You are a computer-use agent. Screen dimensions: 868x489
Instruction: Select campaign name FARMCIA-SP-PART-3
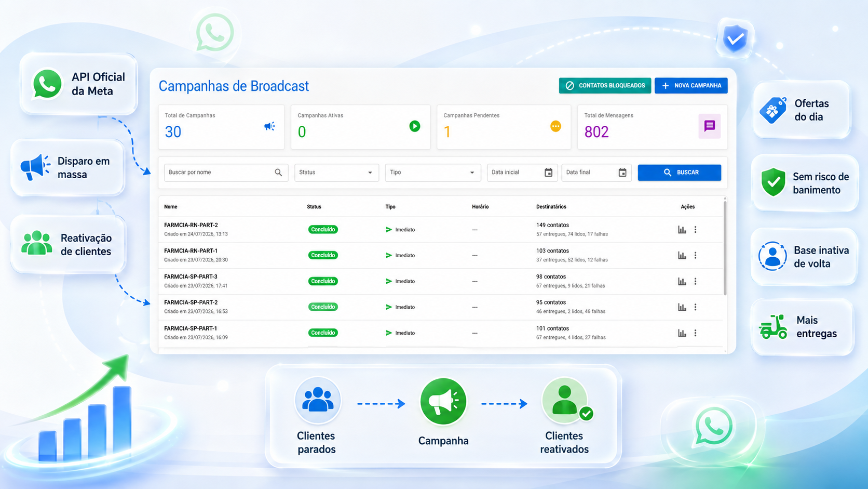pos(191,277)
